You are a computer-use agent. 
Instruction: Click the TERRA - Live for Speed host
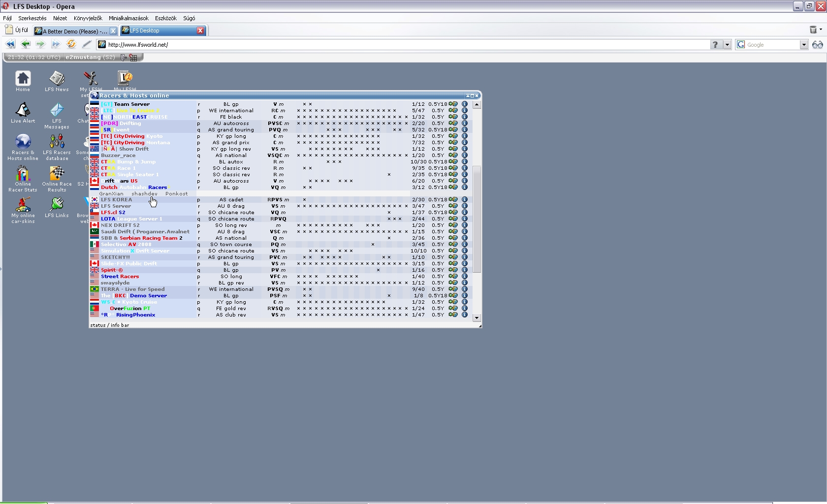[133, 289]
